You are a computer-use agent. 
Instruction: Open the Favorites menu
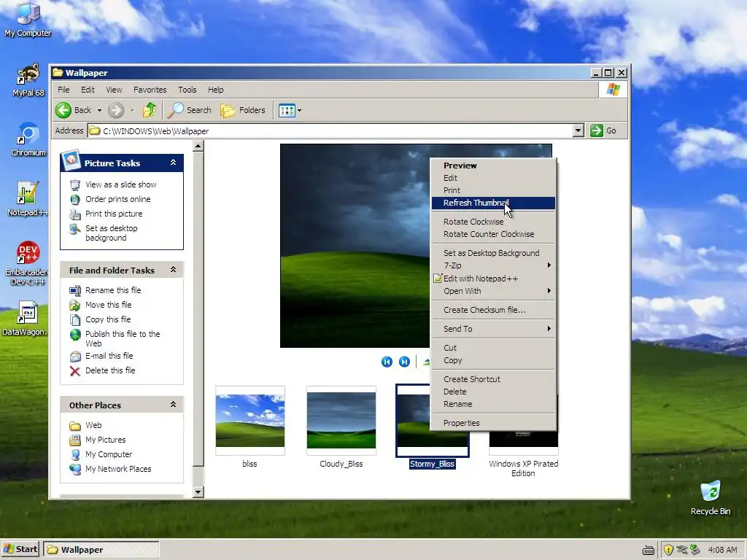(x=150, y=90)
